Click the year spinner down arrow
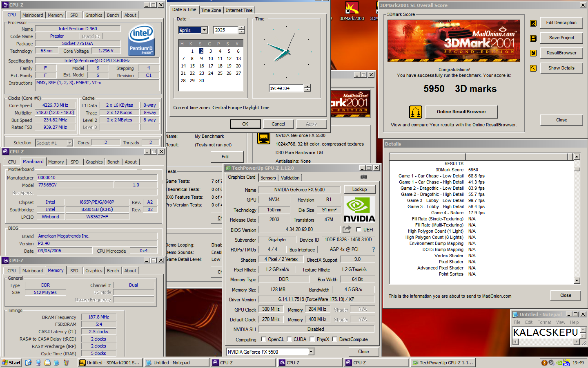This screenshot has width=588, height=368. pyautogui.click(x=241, y=32)
